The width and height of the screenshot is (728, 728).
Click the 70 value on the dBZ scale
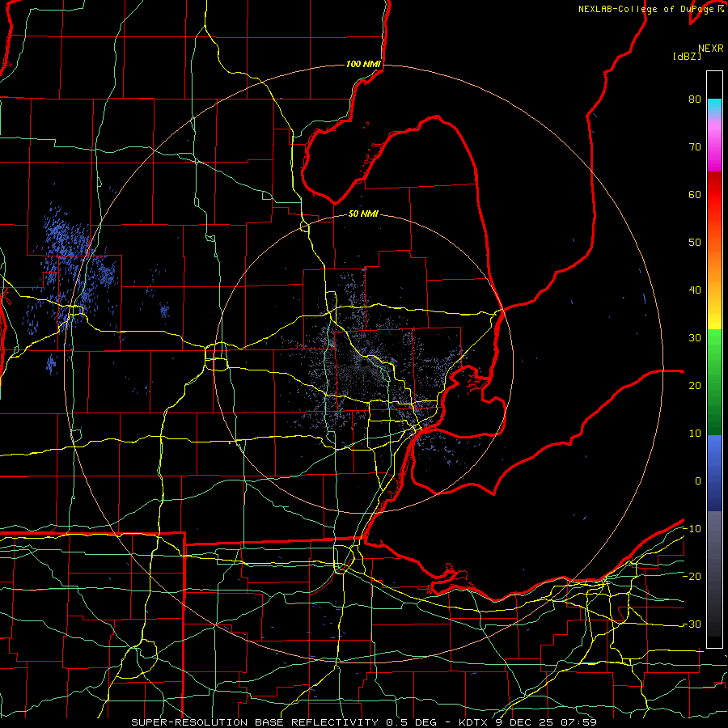695,146
